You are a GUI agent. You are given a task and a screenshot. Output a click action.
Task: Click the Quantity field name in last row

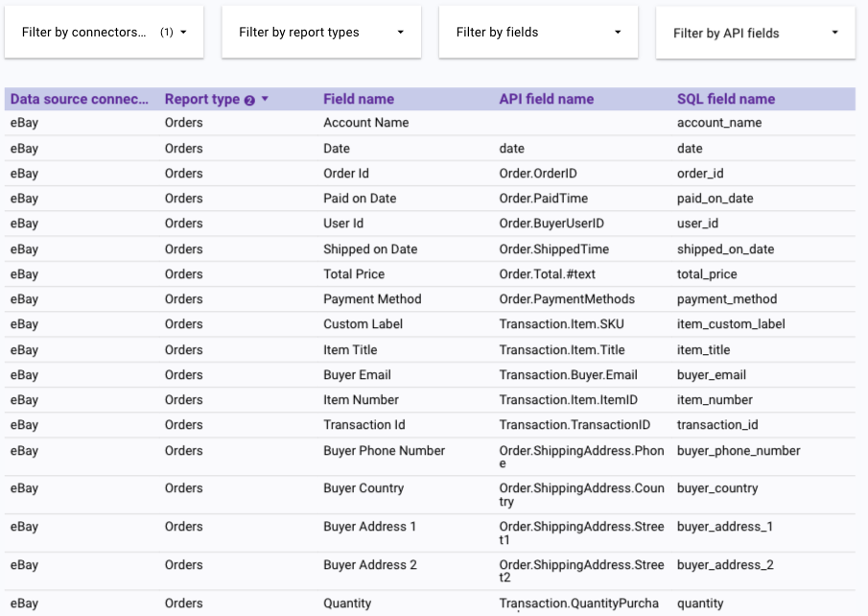344,603
